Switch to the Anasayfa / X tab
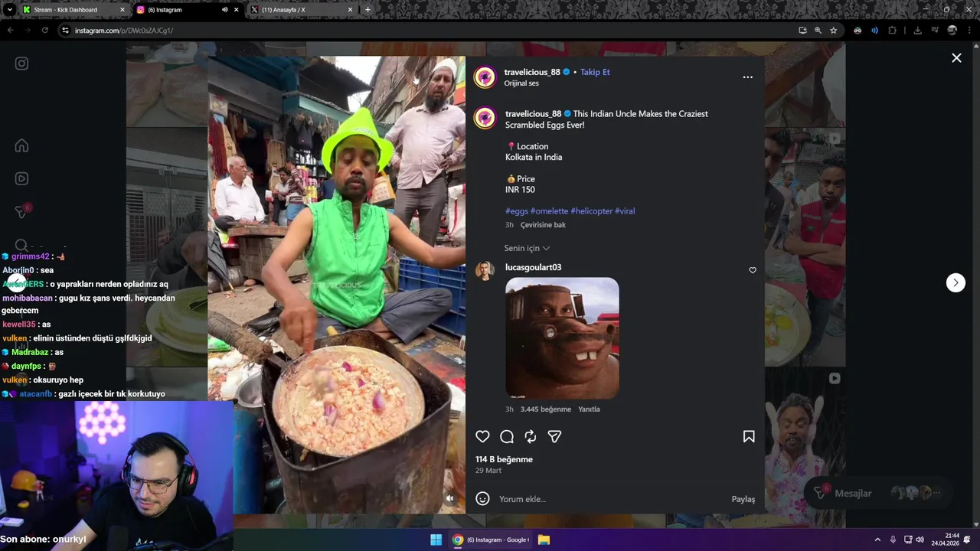Viewport: 980px width, 551px height. coord(302,10)
